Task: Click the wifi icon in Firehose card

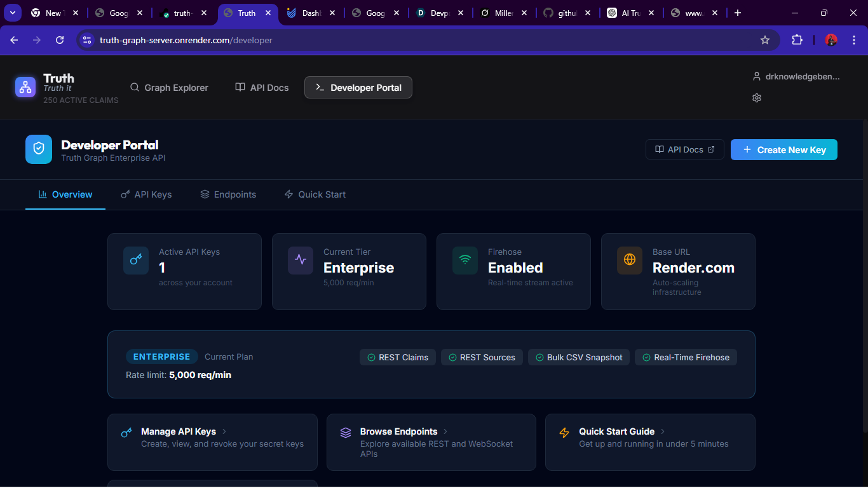Action: click(x=465, y=260)
